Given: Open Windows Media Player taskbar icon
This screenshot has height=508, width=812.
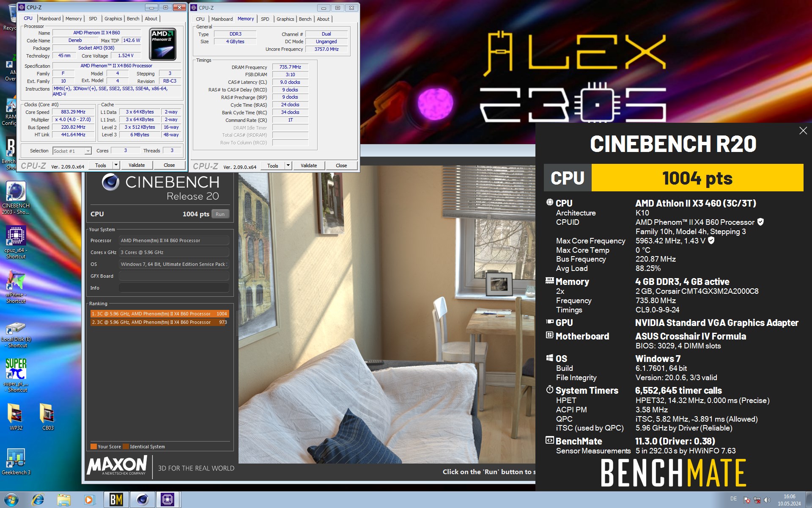Looking at the screenshot, I should [89, 500].
